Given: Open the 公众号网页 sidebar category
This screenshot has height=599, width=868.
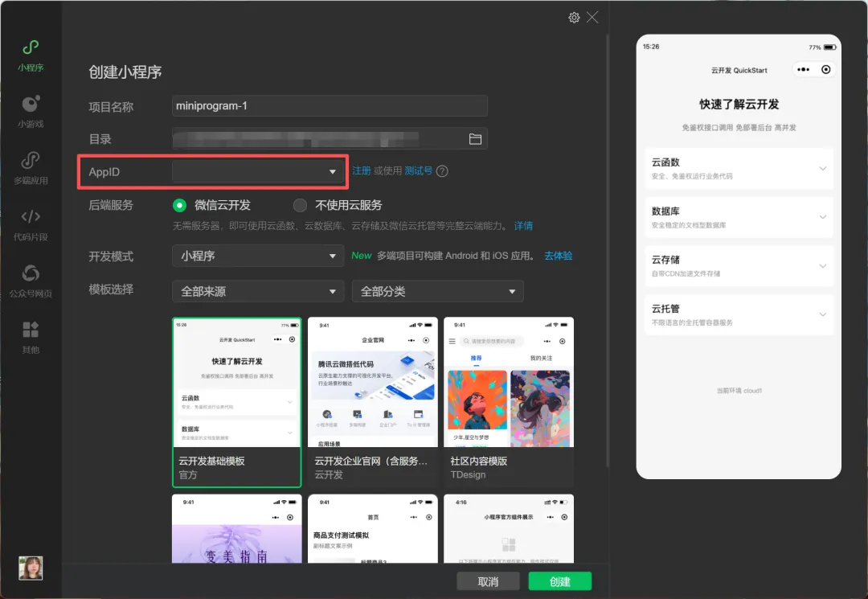Looking at the screenshot, I should point(31,281).
